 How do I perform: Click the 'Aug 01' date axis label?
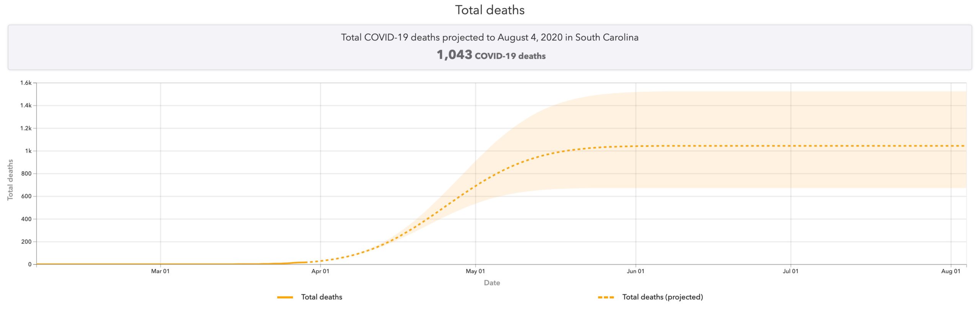click(951, 271)
